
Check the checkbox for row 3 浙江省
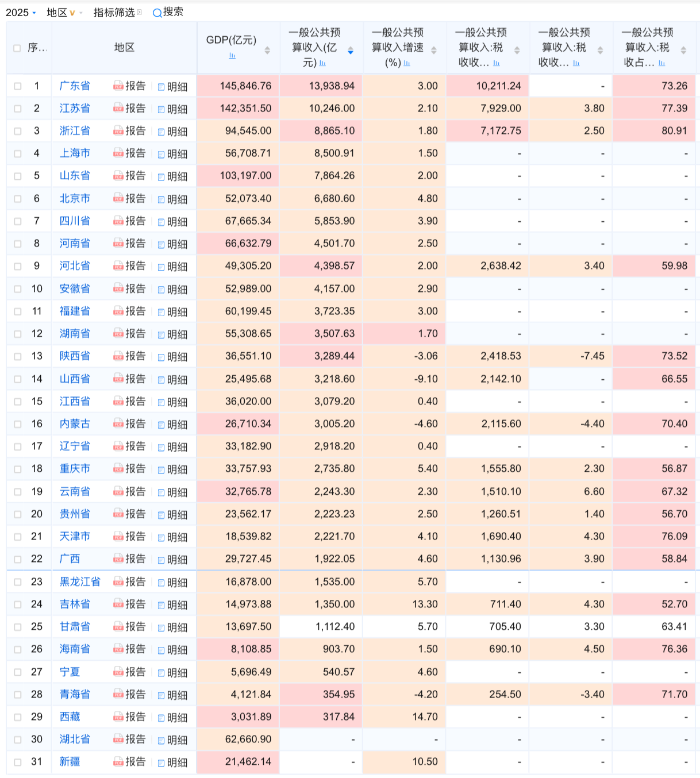coord(18,131)
